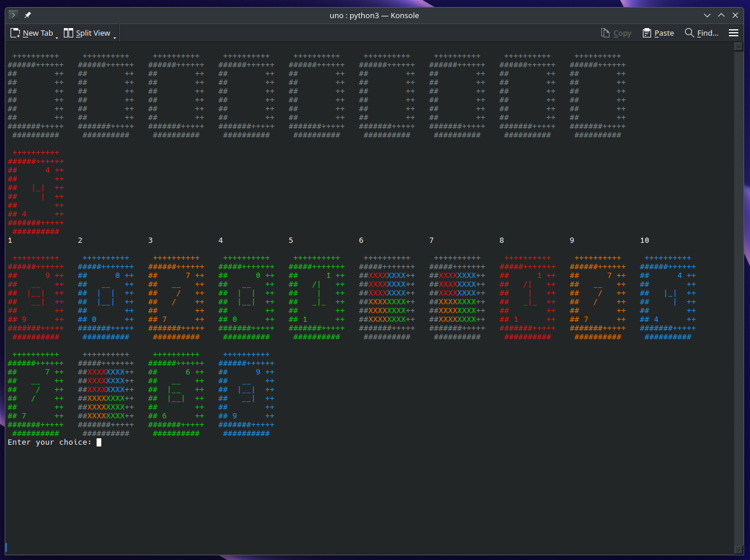Open the Konsole window menu icon
The width and height of the screenshot is (750, 560).
click(x=13, y=15)
